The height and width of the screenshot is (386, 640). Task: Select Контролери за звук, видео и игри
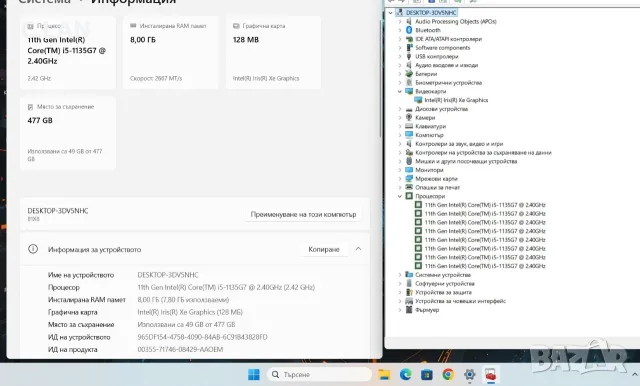tap(459, 144)
